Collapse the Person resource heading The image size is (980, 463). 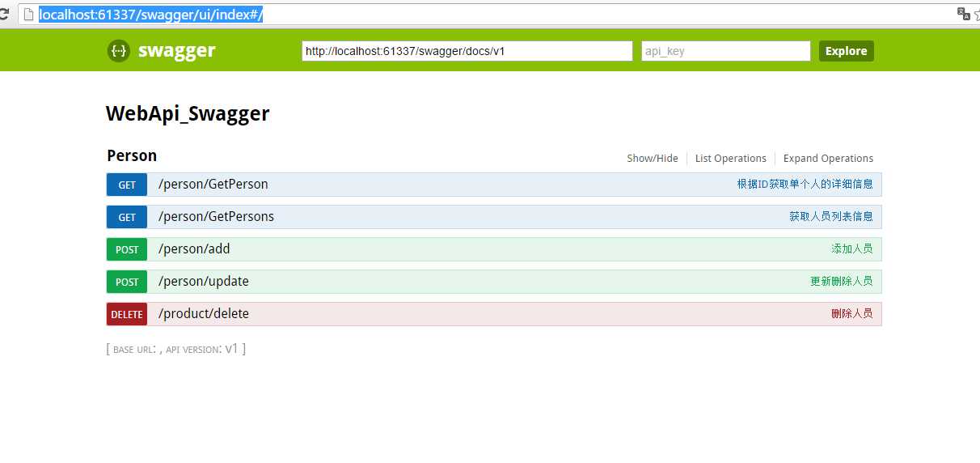point(132,155)
